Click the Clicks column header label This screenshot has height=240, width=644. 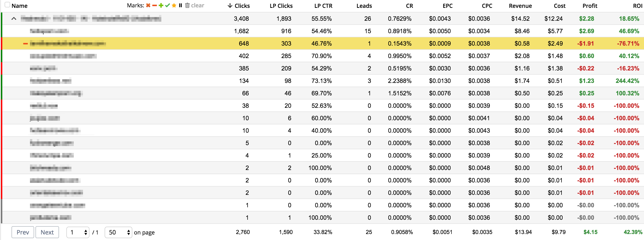point(242,6)
